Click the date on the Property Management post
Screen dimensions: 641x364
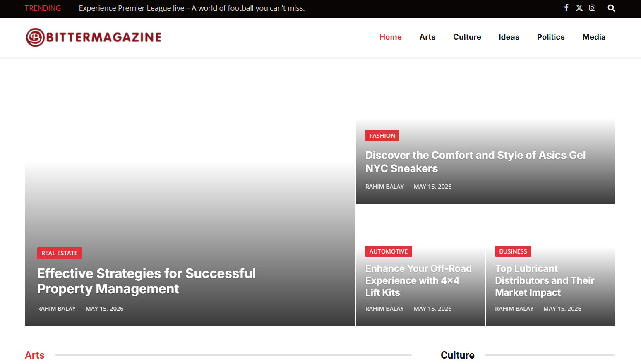[105, 309]
